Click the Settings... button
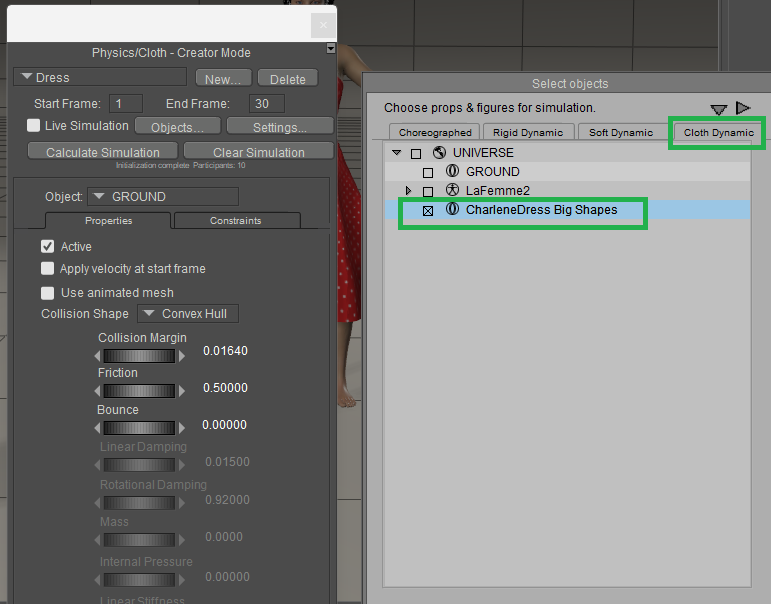 [x=279, y=127]
